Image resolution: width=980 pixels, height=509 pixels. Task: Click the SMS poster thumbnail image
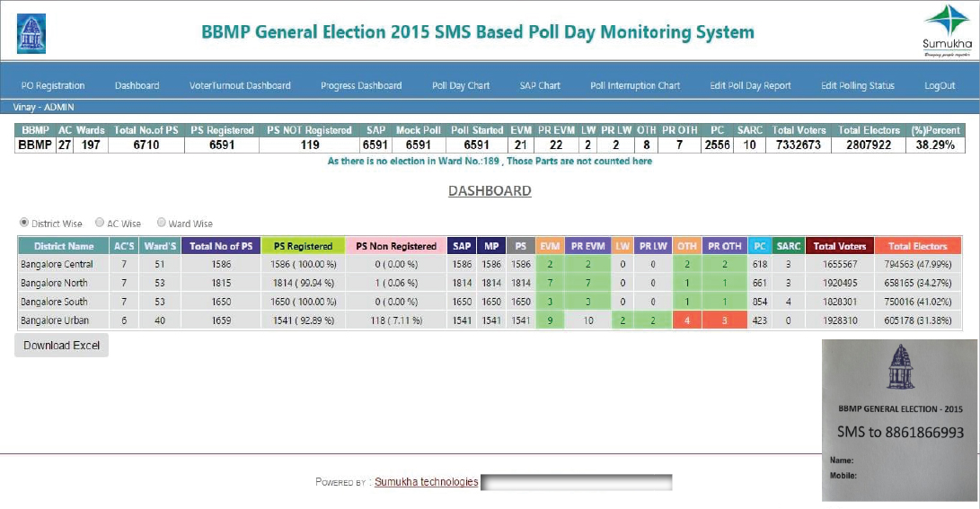coord(898,420)
